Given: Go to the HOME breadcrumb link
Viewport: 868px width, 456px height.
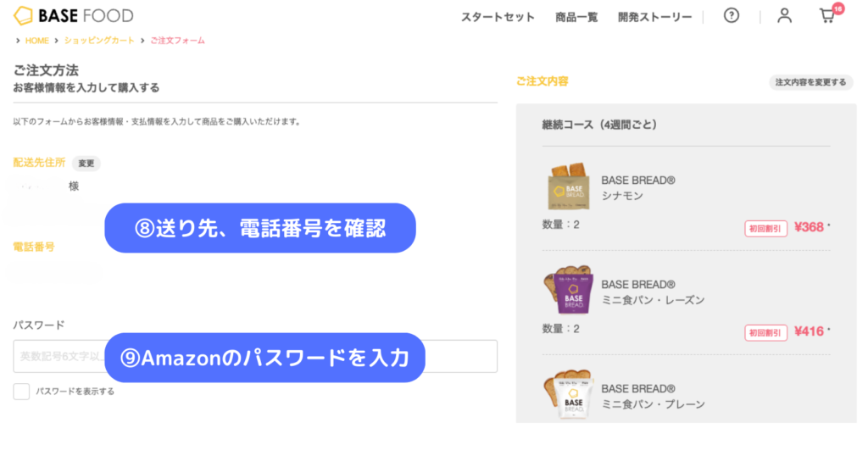Looking at the screenshot, I should point(37,41).
